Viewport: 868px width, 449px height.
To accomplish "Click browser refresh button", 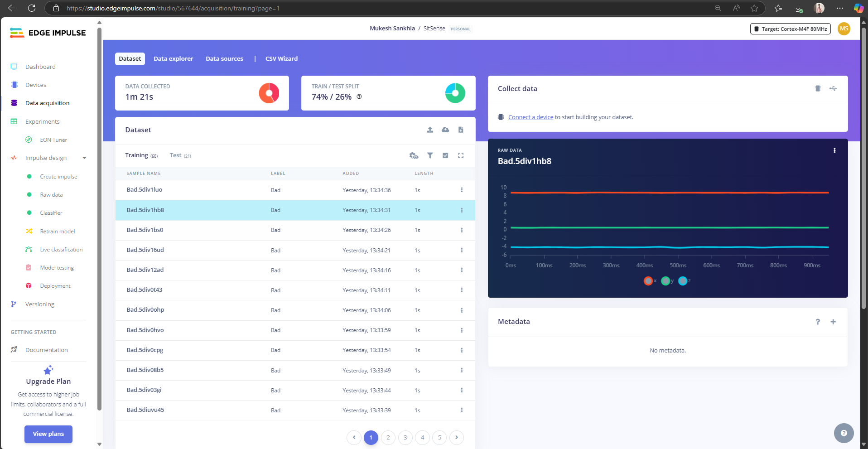I will tap(31, 8).
